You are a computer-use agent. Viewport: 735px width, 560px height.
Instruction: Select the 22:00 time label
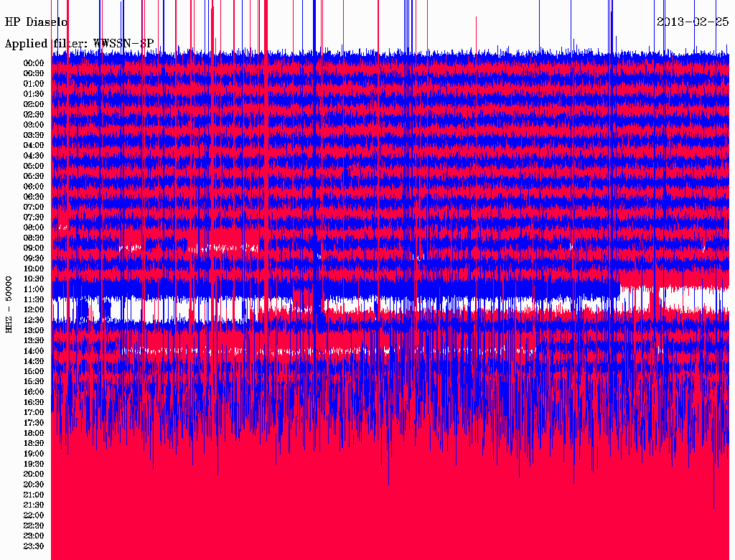(34, 515)
